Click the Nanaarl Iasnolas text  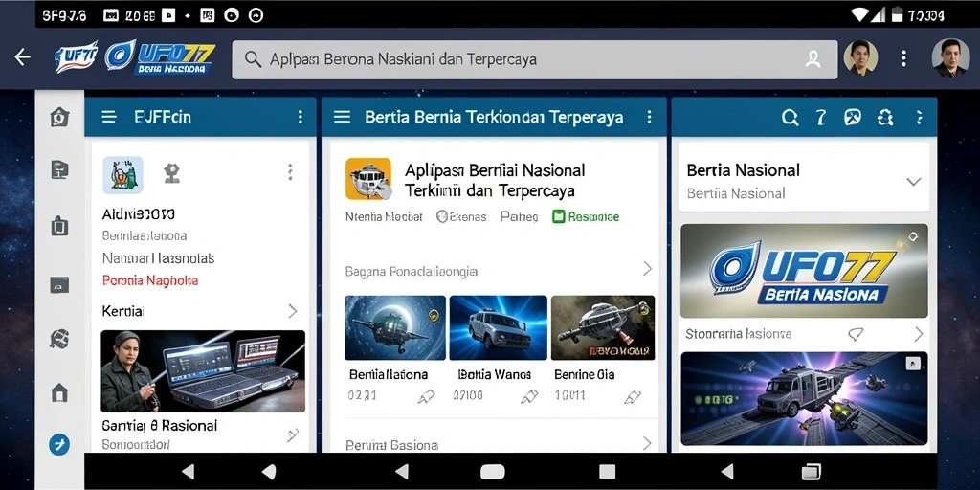coord(158,257)
